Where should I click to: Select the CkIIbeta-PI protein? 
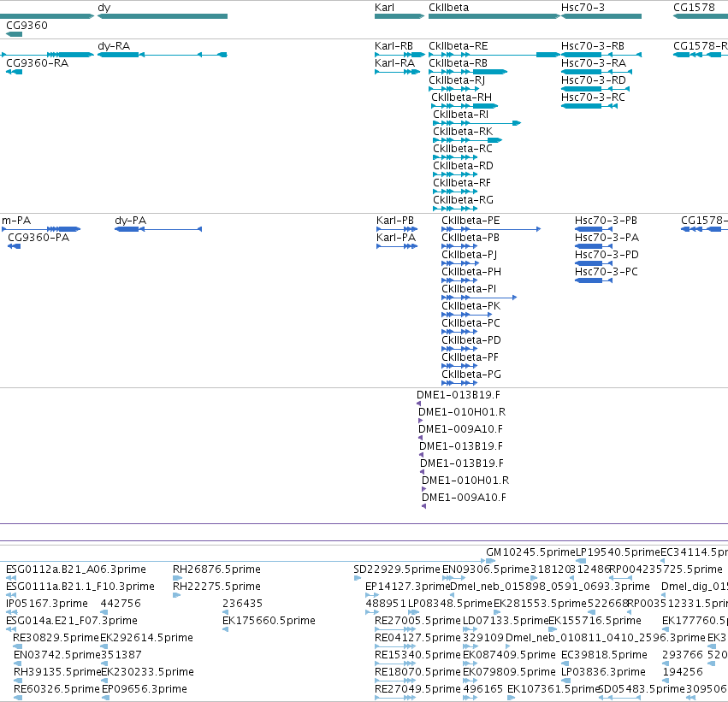[469, 289]
